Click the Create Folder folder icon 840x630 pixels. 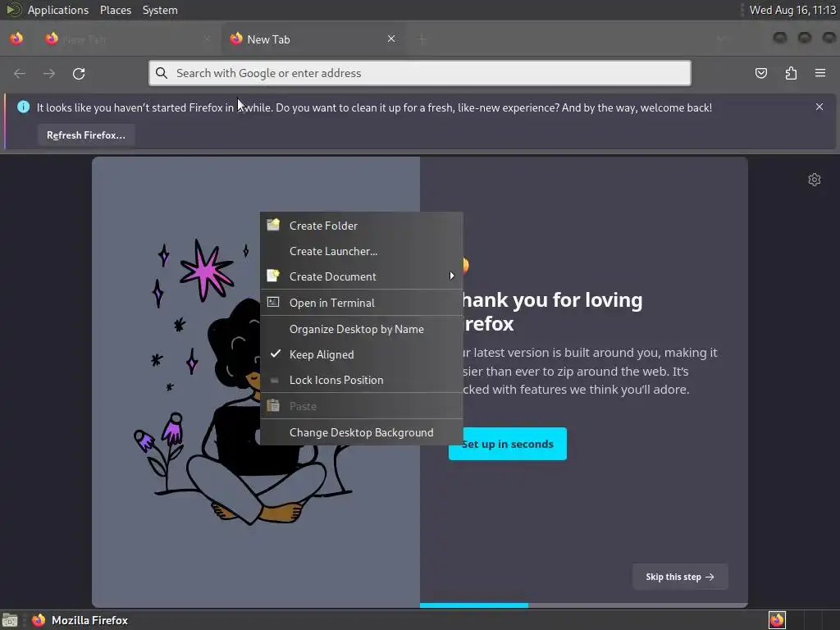click(273, 225)
